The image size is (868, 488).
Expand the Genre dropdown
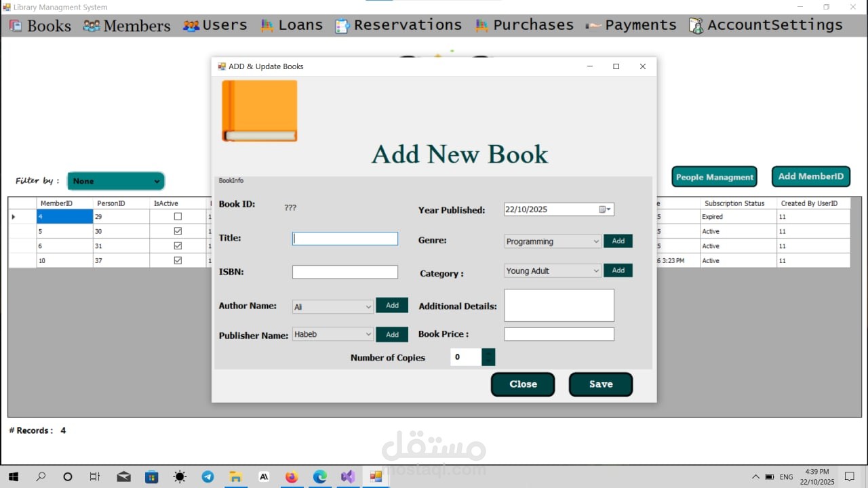(596, 241)
